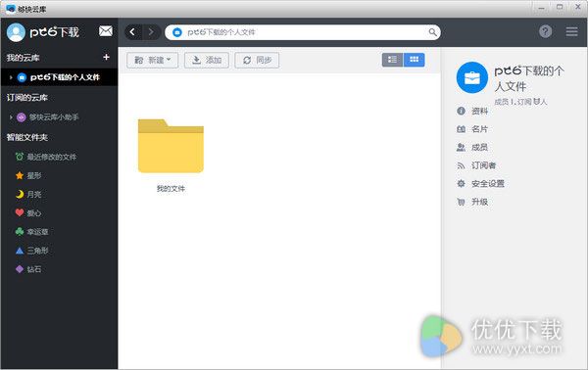Viewport: 588px width, 370px height.
Task: Go back with left arrow
Action: pos(132,32)
